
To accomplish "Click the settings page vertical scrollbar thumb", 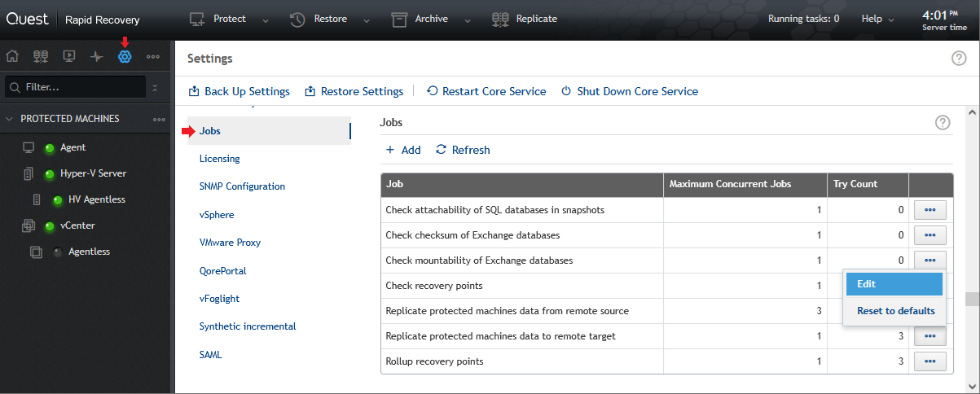I will click(x=971, y=300).
